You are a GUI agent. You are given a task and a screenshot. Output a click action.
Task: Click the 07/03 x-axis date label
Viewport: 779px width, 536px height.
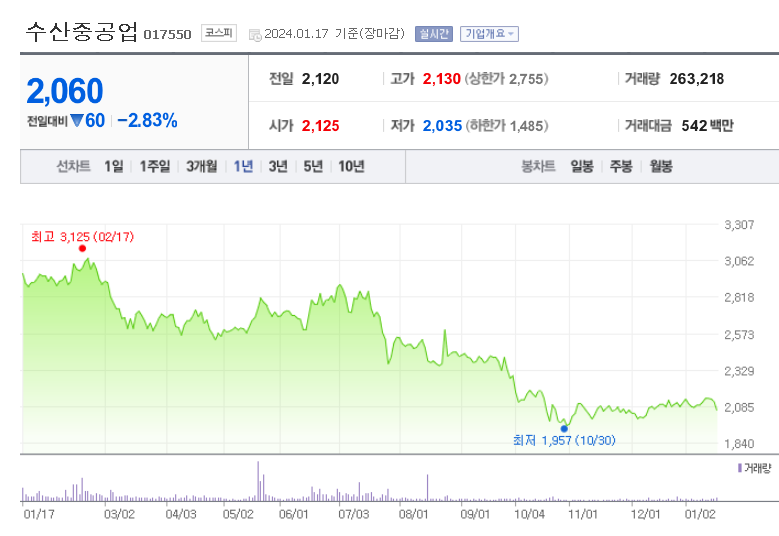click(x=354, y=514)
